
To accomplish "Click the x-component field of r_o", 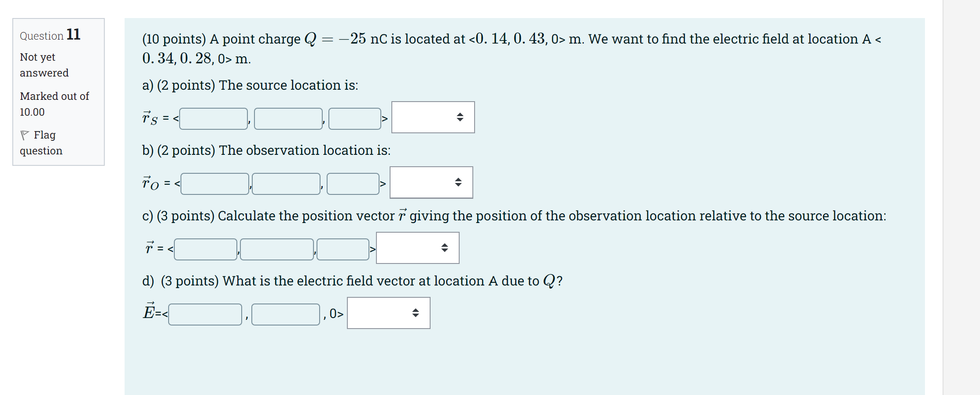I will [214, 183].
